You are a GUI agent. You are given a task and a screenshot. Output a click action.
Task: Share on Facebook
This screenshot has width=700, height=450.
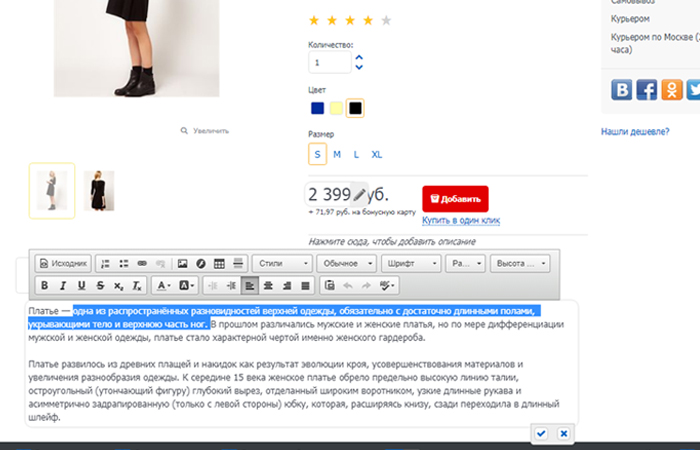click(x=646, y=89)
